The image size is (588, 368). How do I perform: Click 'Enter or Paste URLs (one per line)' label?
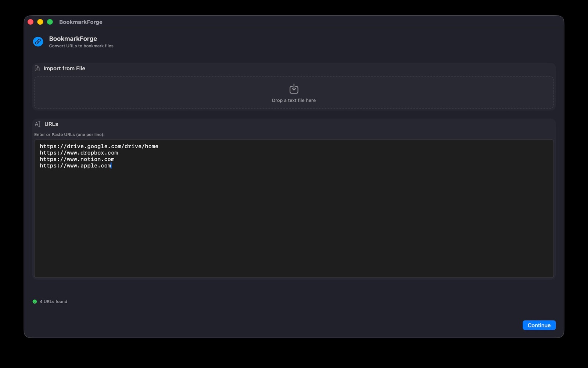pos(69,135)
